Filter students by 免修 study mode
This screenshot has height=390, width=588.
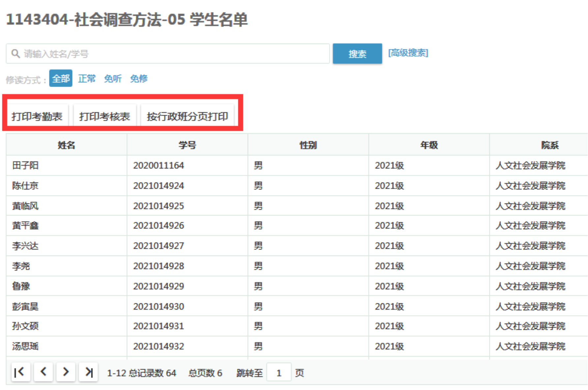tap(139, 78)
